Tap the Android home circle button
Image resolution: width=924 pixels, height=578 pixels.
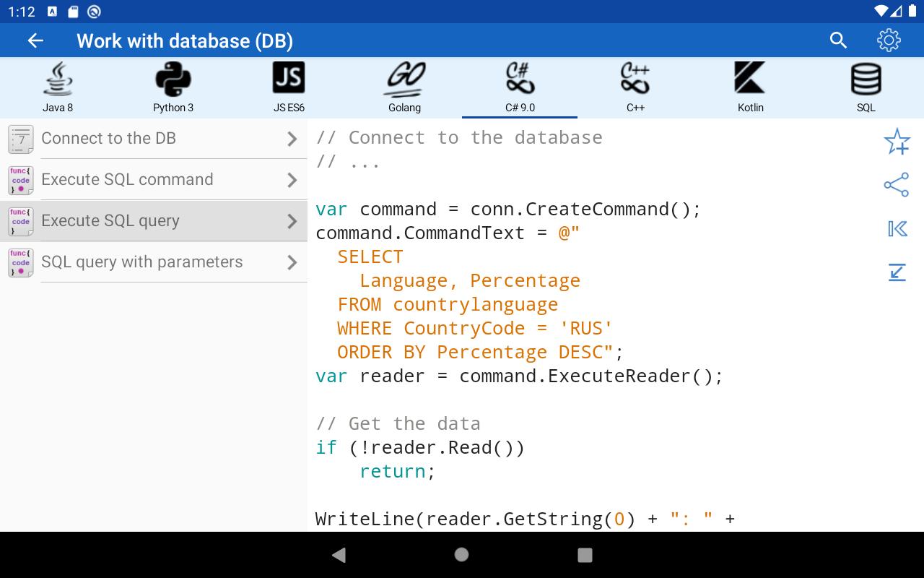coord(462,554)
